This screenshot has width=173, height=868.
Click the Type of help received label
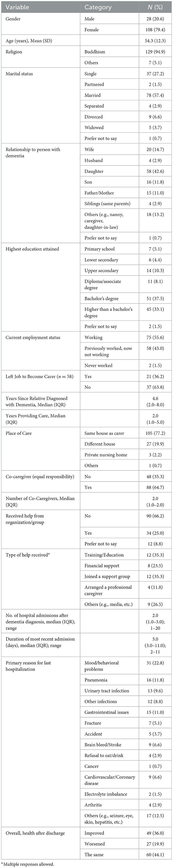[28, 555]
